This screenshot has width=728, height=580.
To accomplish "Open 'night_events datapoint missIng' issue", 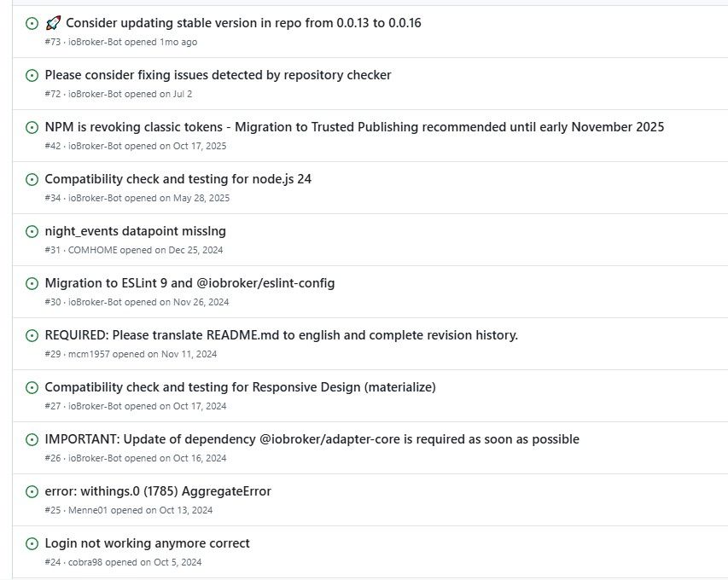I will (x=135, y=231).
